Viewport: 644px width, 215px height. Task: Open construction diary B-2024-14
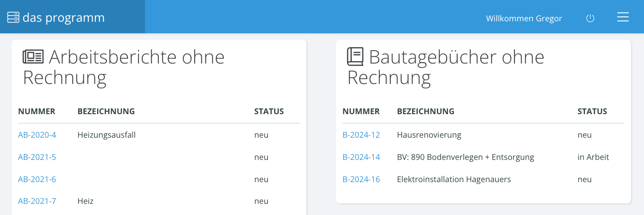pyautogui.click(x=361, y=157)
